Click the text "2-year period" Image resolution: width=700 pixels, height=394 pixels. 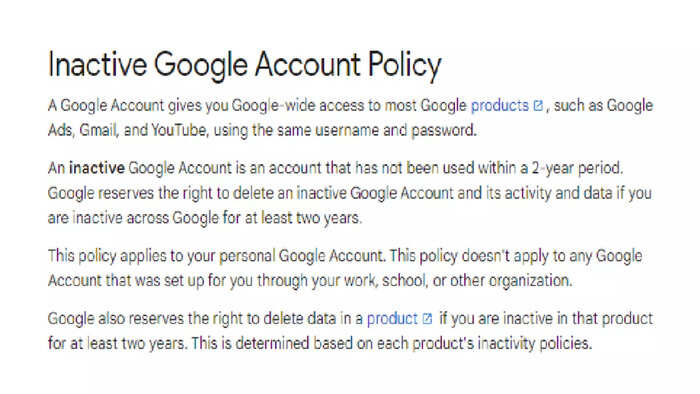[x=577, y=168]
